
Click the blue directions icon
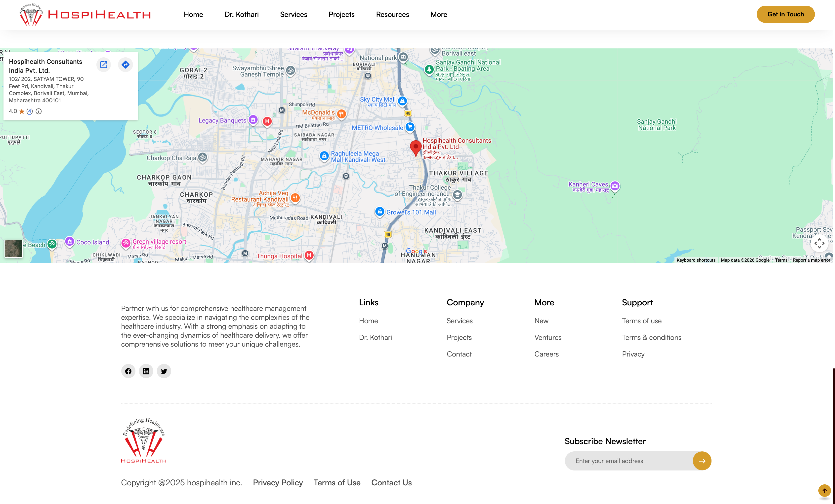[x=125, y=65]
